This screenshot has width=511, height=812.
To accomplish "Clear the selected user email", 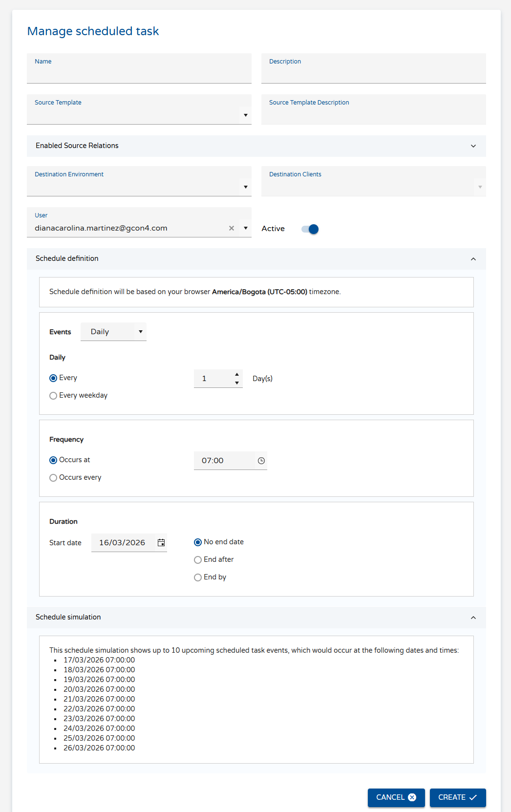I will click(232, 228).
